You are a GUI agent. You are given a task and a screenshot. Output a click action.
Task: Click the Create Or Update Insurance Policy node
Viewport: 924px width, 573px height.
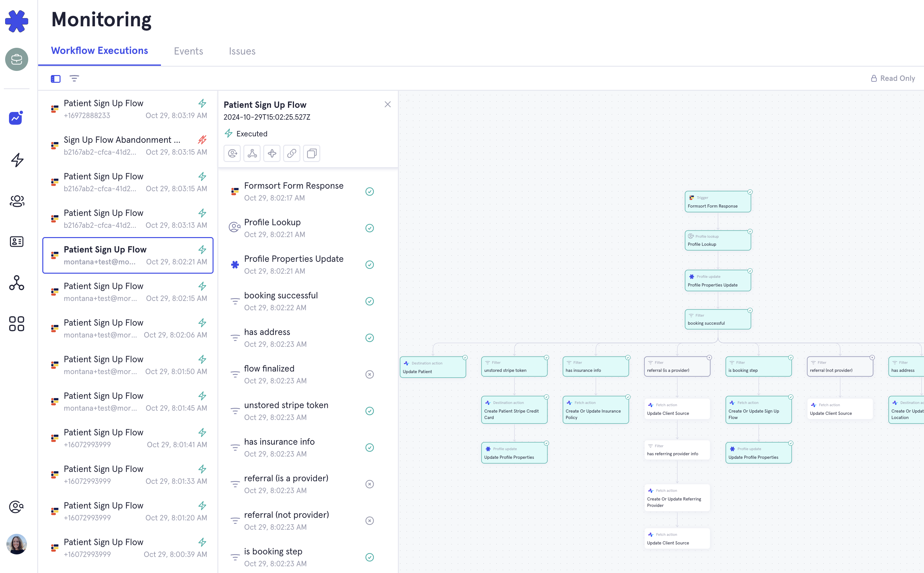(x=596, y=410)
